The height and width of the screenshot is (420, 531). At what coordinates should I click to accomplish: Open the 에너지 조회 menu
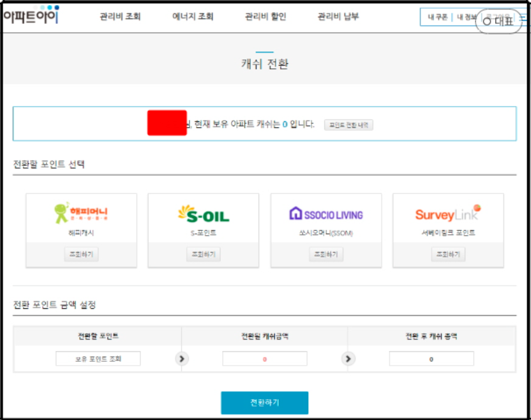pos(193,16)
